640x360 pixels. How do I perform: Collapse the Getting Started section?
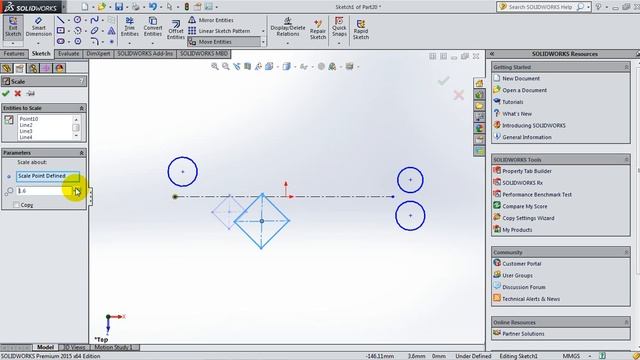[x=626, y=67]
